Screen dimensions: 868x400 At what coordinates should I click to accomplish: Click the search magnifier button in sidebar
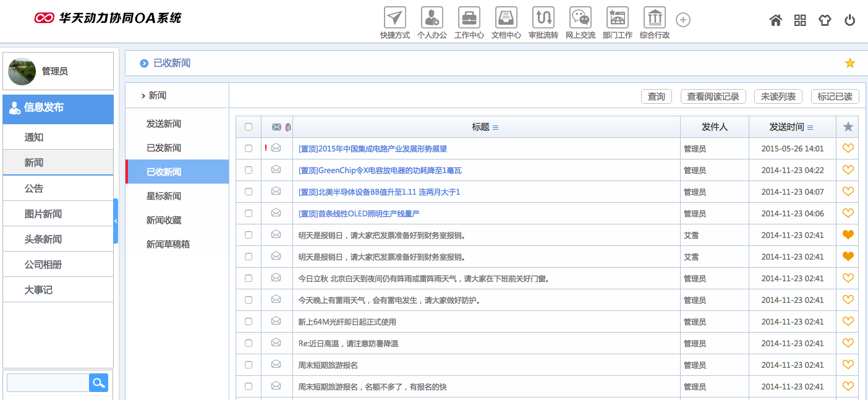click(x=98, y=383)
